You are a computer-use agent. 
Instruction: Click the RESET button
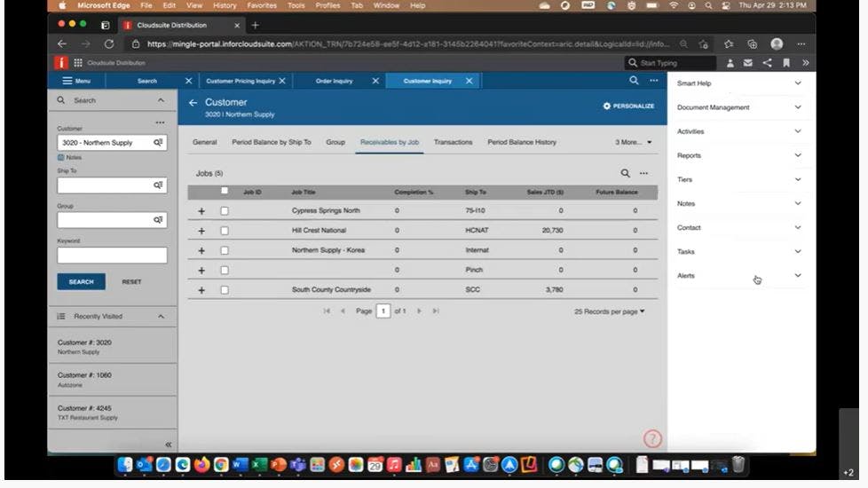[131, 281]
